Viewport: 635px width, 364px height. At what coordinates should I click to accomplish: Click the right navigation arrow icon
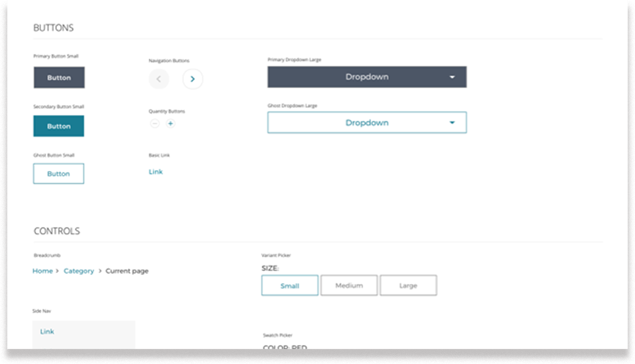click(x=192, y=79)
